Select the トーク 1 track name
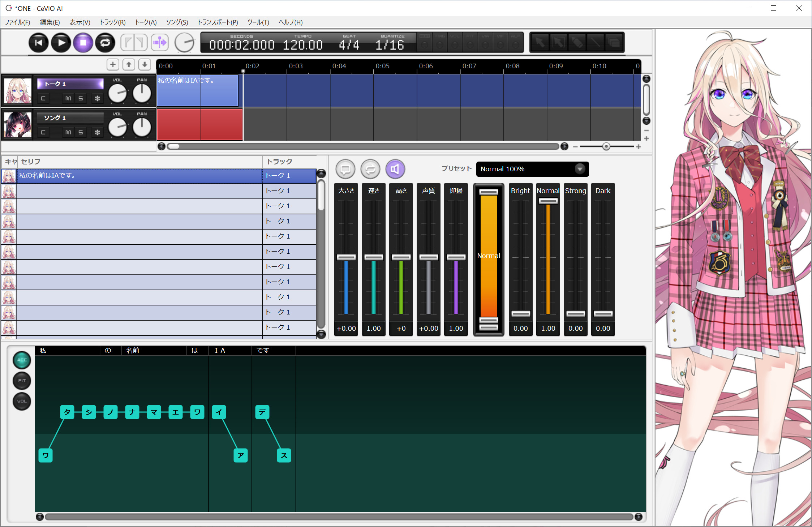This screenshot has height=527, width=812. pyautogui.click(x=70, y=84)
